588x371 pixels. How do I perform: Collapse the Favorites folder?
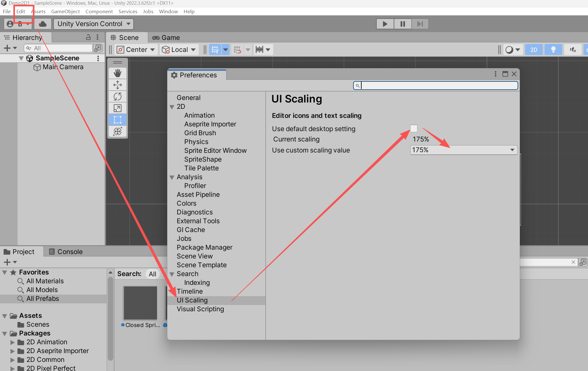click(5, 272)
